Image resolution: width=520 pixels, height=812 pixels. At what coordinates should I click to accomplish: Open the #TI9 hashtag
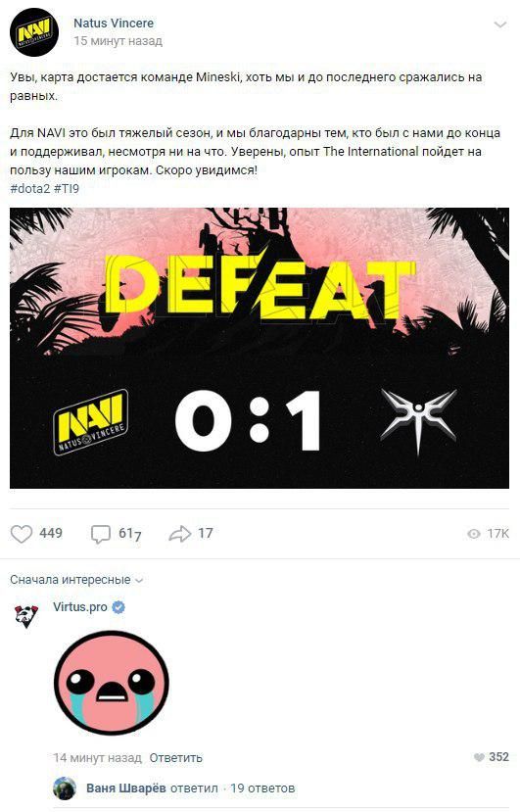[67, 188]
